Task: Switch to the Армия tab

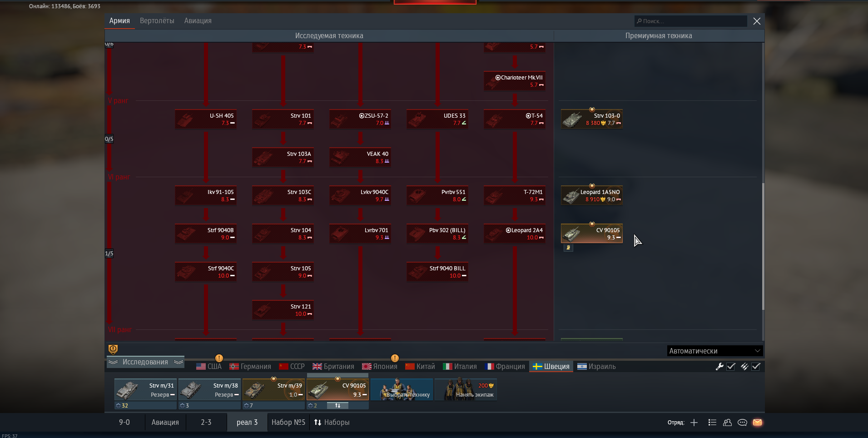Action: click(x=119, y=21)
